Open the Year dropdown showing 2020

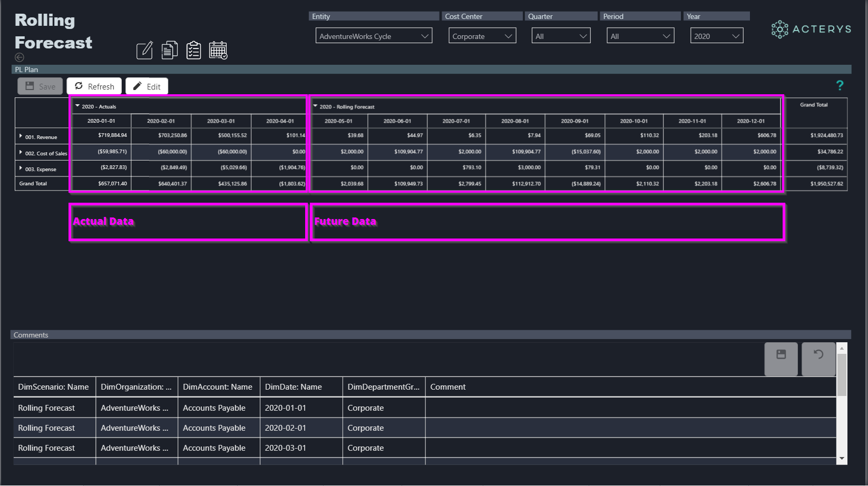coord(717,36)
